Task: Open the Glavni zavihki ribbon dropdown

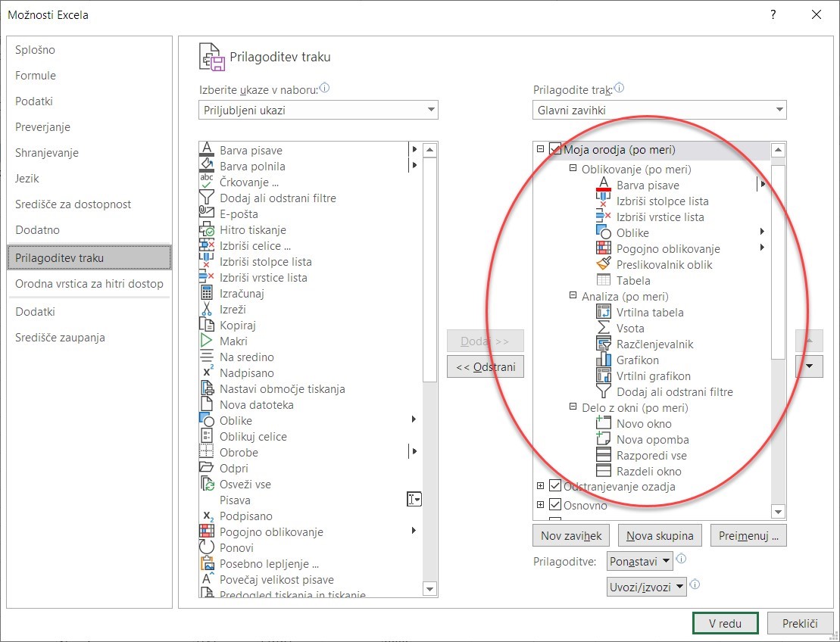Action: tap(660, 111)
